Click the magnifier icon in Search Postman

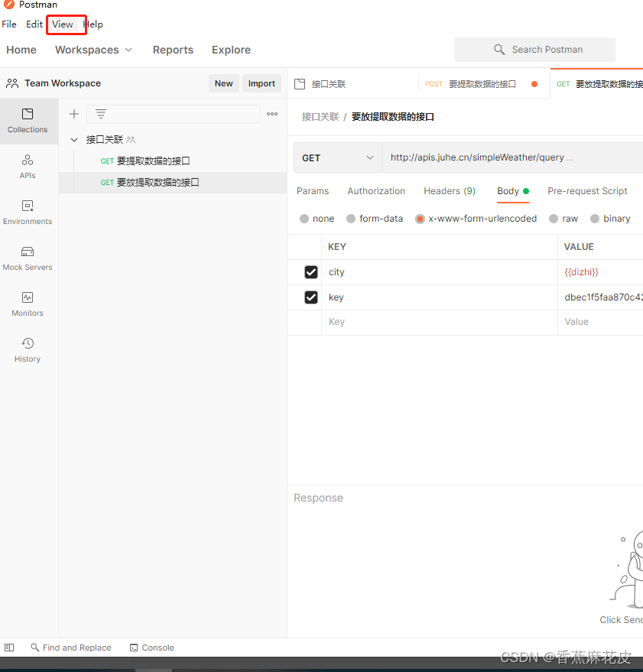[499, 49]
